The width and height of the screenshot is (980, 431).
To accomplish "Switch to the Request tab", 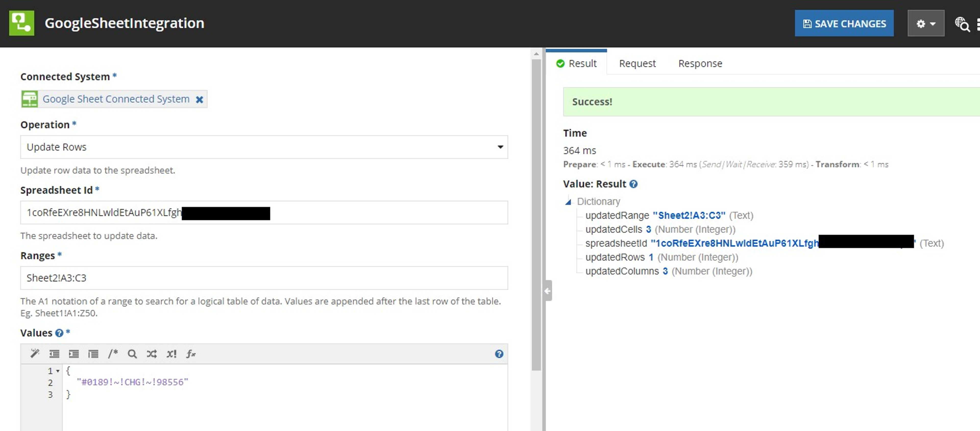I will click(x=637, y=64).
